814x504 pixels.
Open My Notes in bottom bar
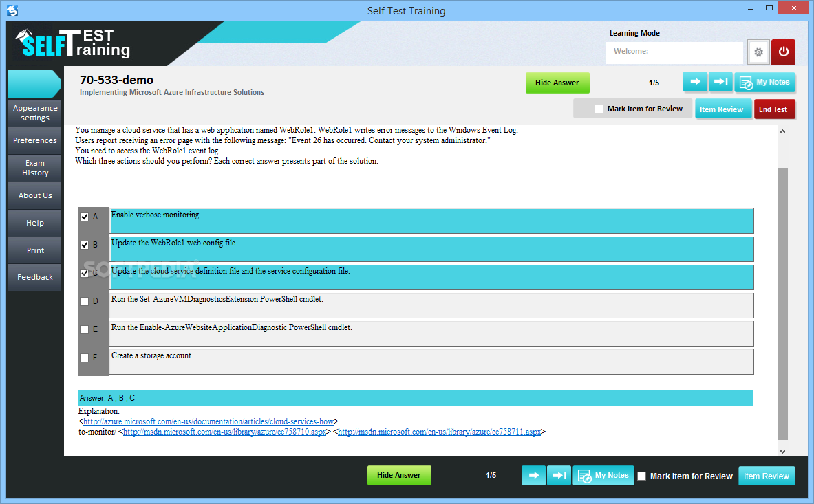pyautogui.click(x=603, y=476)
